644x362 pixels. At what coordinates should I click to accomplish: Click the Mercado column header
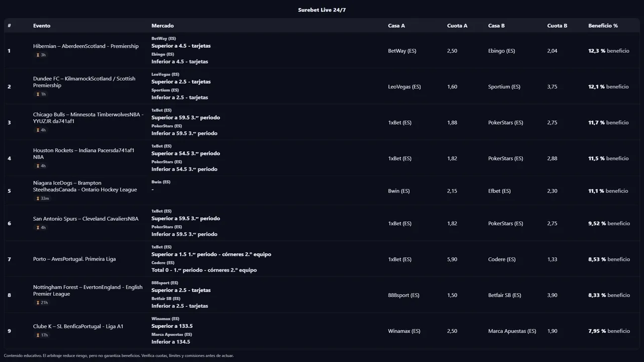(x=163, y=26)
